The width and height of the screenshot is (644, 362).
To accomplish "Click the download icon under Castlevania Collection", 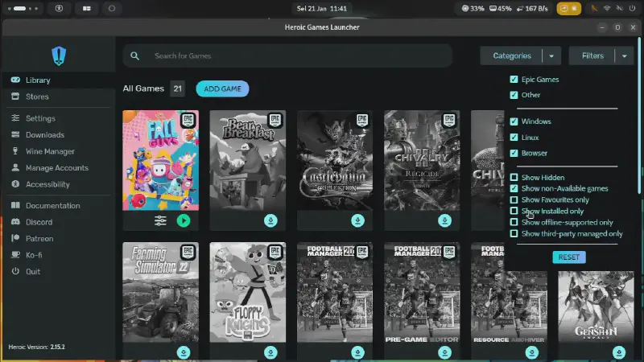I will pos(357,220).
